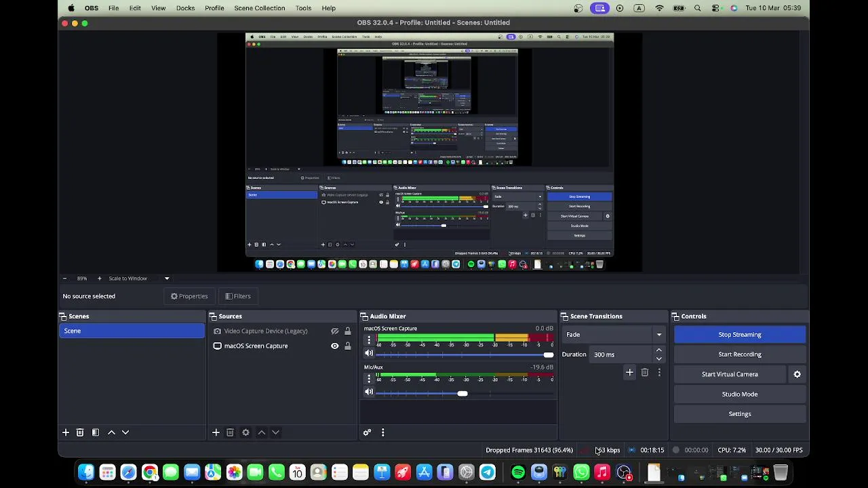Move scene up with the arrow icon
Screen dimensions: 868x488
(x=111, y=432)
